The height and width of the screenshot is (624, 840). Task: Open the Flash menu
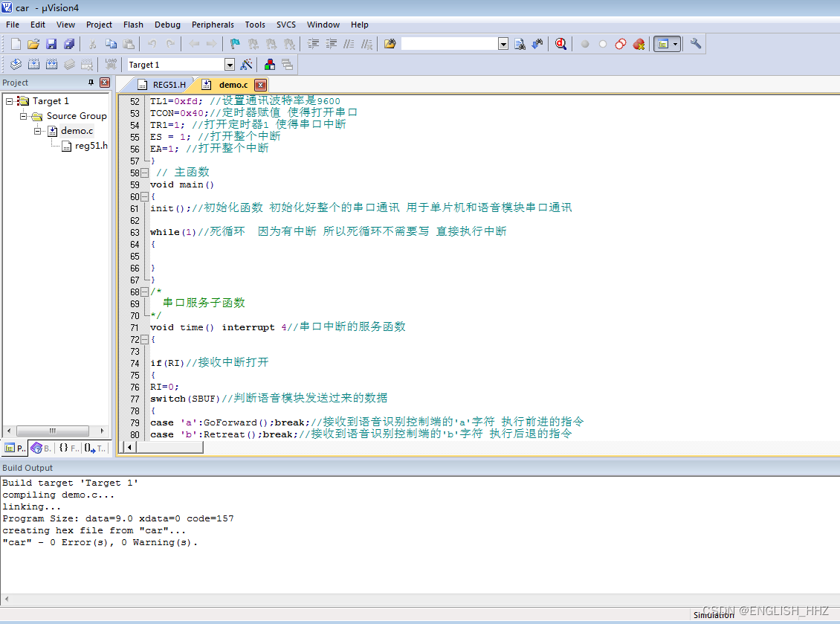point(133,25)
